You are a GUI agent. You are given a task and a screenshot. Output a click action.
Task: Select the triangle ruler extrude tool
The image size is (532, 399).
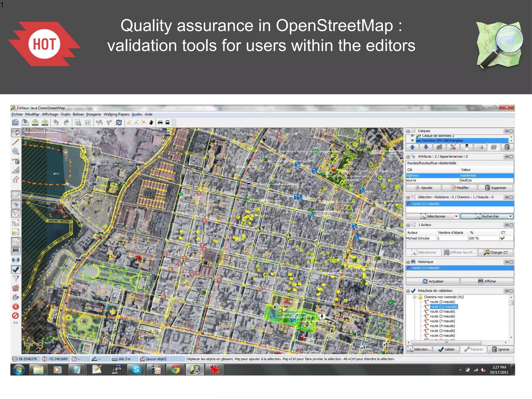[x=16, y=170]
